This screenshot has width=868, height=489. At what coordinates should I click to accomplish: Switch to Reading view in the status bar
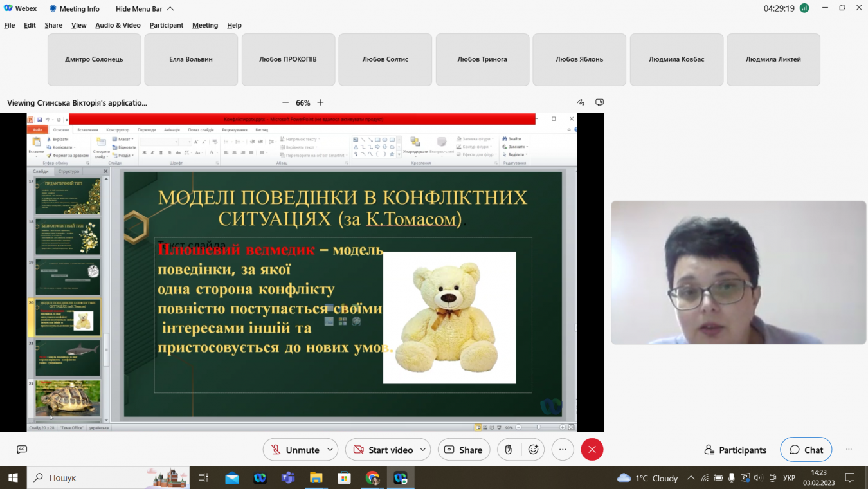(x=492, y=427)
